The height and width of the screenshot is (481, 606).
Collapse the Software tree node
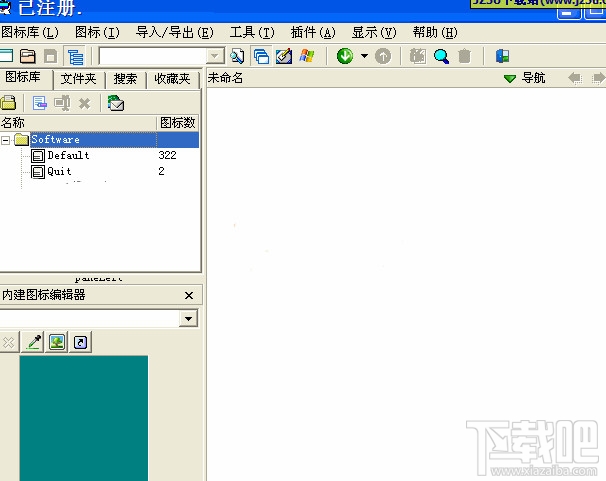(x=6, y=140)
